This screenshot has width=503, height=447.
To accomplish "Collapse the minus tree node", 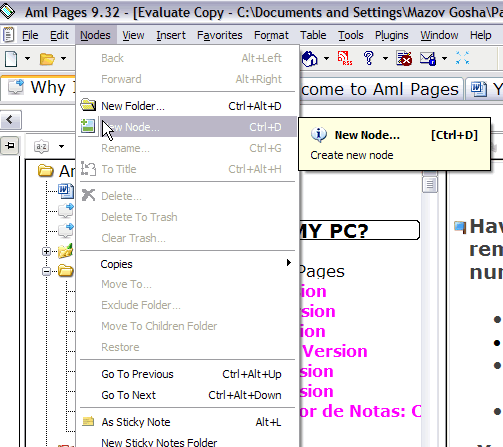I will 47,272.
